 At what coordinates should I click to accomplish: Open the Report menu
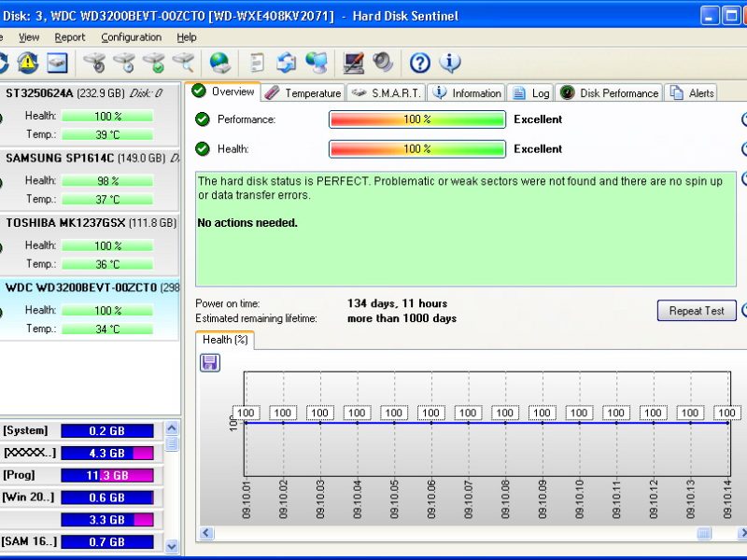pos(69,37)
